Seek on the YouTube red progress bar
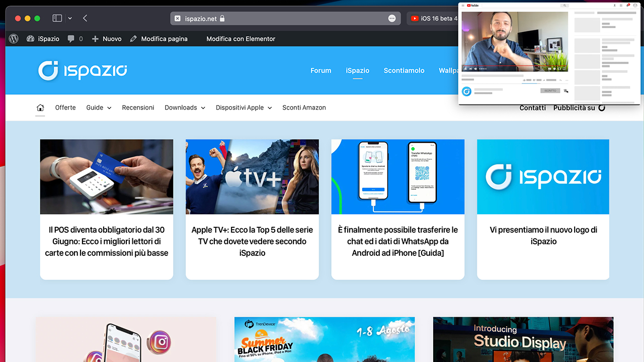644x362 pixels. [515, 65]
